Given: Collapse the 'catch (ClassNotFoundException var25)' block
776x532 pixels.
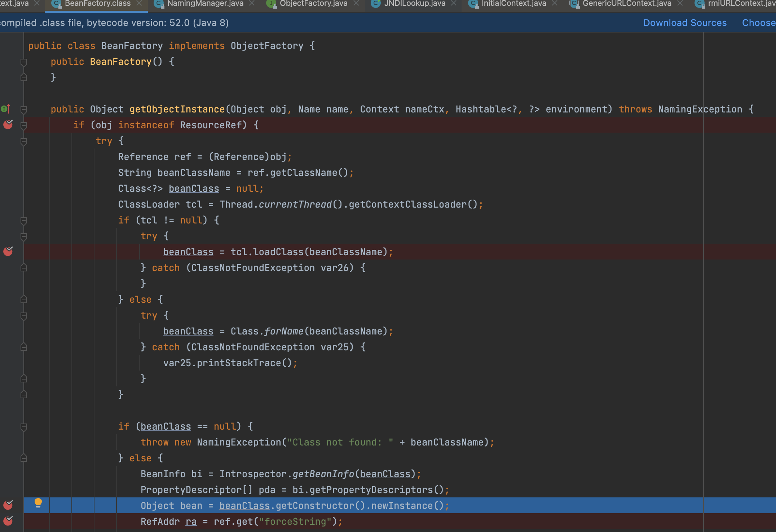Looking at the screenshot, I should [24, 347].
